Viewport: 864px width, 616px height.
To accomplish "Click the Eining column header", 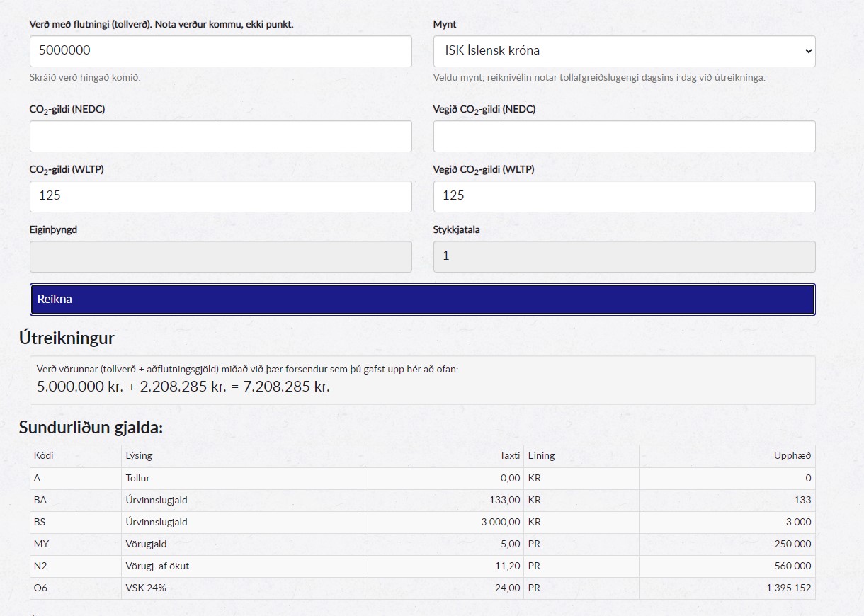I will tap(542, 456).
